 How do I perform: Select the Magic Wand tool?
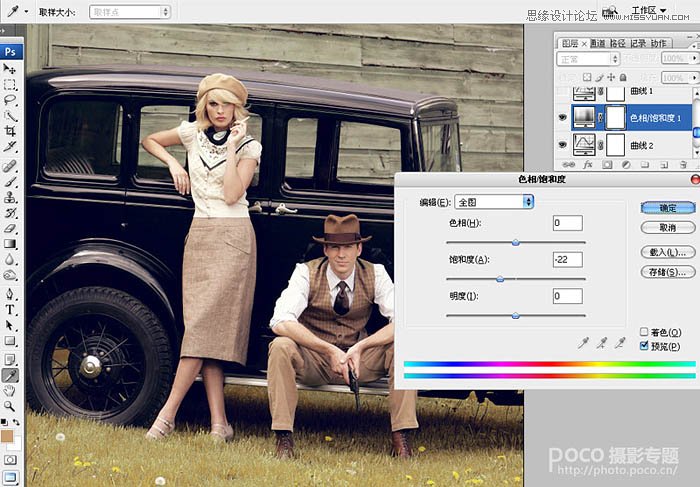point(9,116)
